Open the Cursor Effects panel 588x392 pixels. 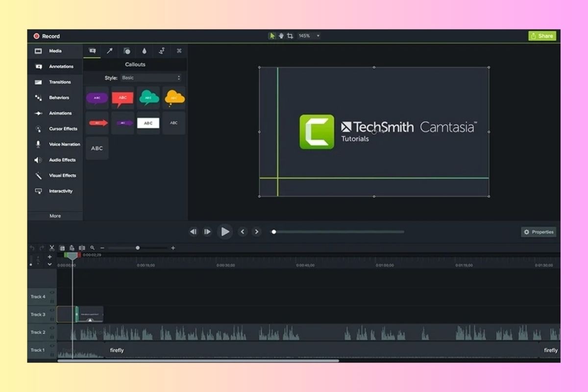pyautogui.click(x=55, y=129)
